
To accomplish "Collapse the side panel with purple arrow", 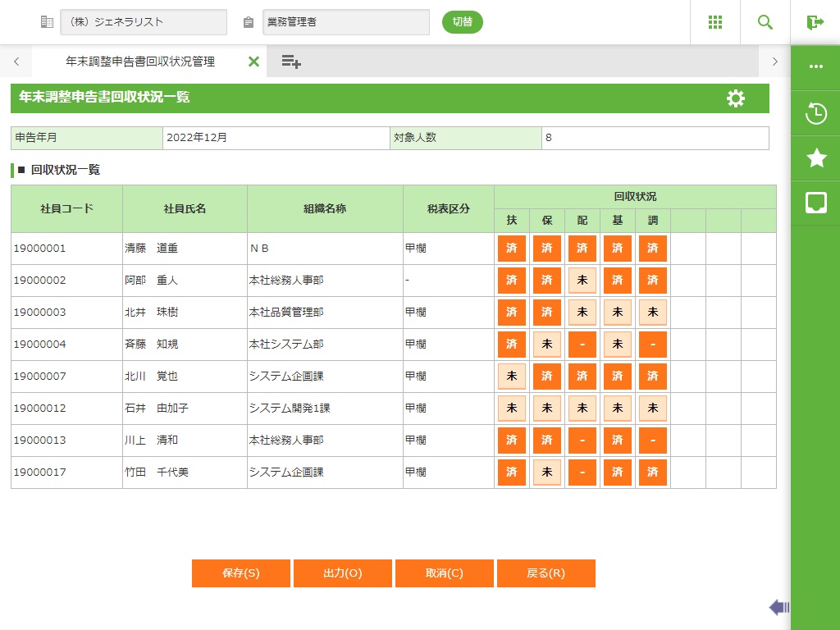I will coord(778,607).
